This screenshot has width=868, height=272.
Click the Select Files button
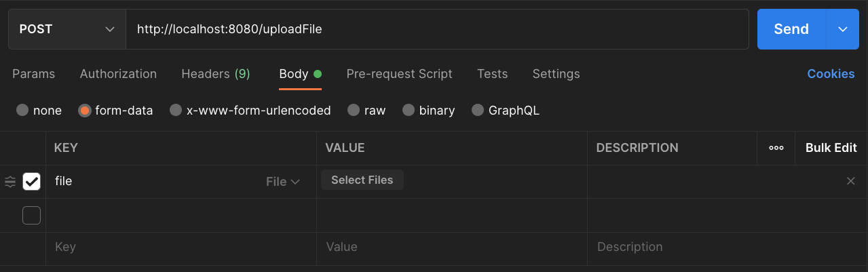pos(362,180)
